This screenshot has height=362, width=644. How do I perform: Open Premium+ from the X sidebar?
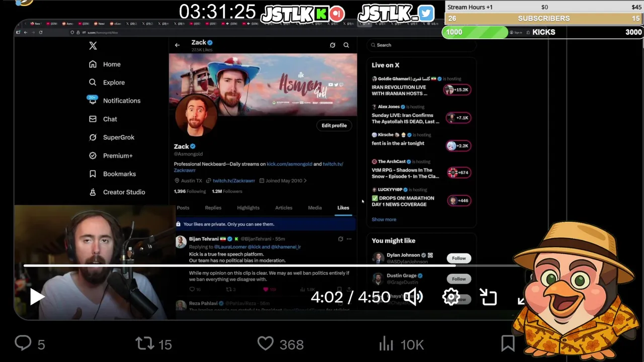click(x=111, y=156)
